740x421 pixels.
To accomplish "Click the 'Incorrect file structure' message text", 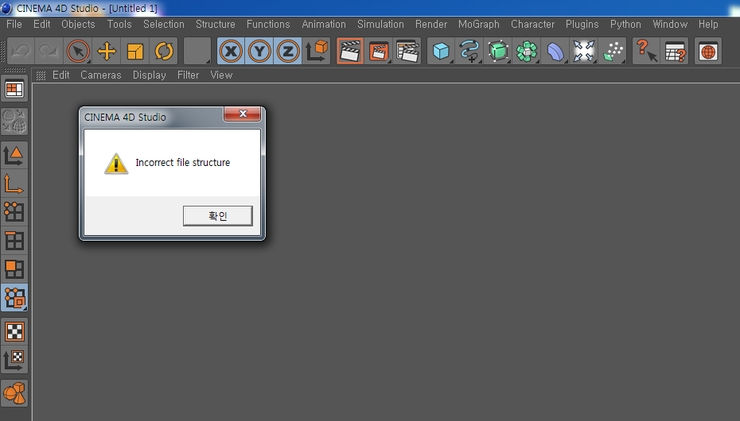I will click(183, 162).
